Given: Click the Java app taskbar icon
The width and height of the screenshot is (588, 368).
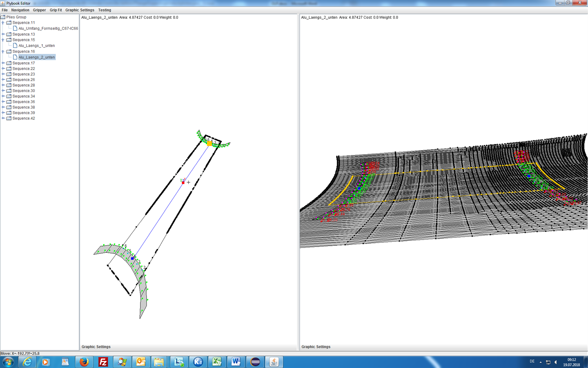Looking at the screenshot, I should [274, 362].
